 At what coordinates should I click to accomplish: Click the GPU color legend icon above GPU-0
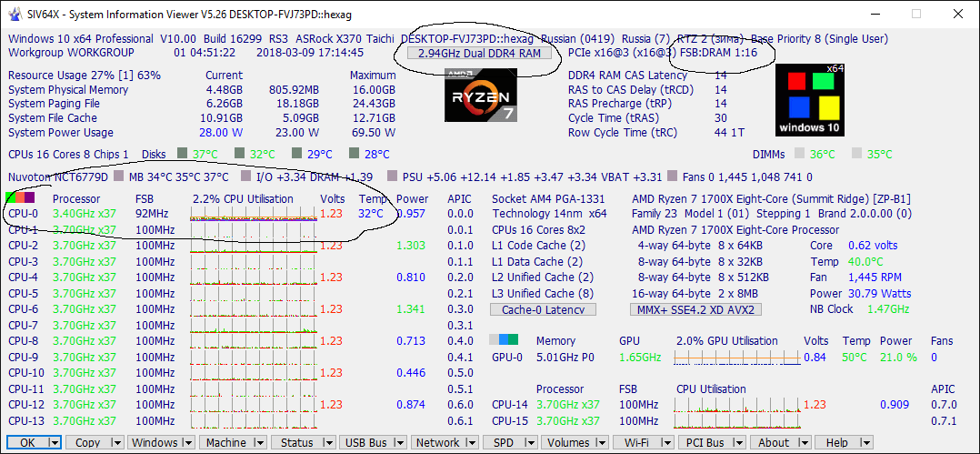pos(504,339)
